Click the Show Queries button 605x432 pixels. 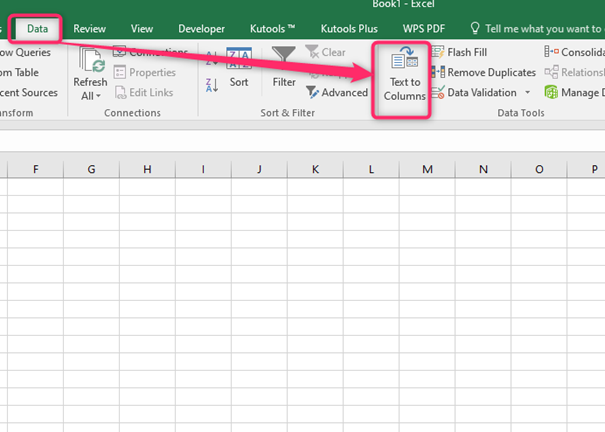(25, 52)
